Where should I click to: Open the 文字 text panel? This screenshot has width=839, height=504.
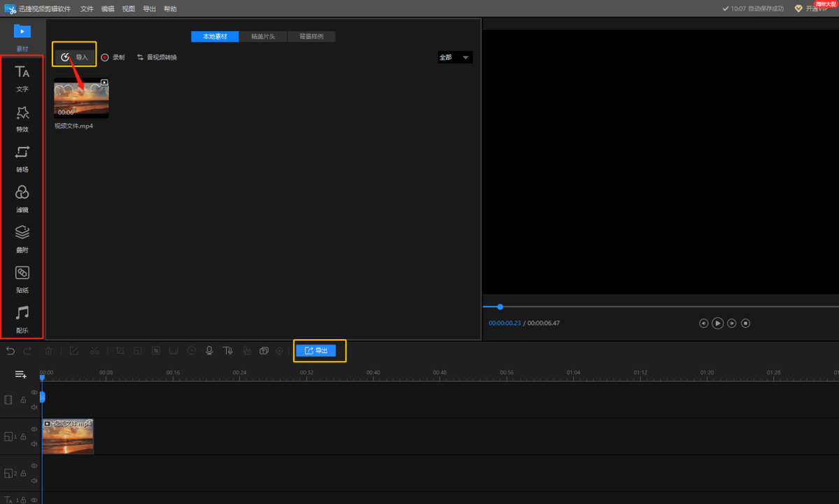(22, 78)
